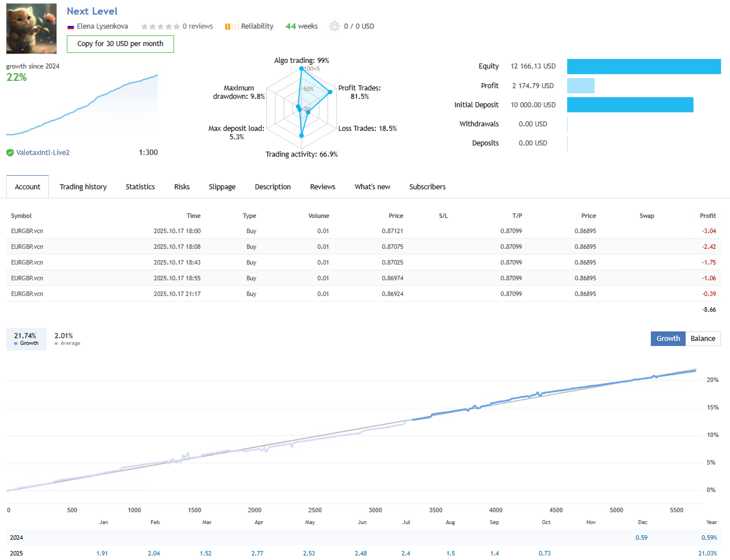Click the Copy for 30 USD per month button
This screenshot has width=730, height=560.
coord(120,44)
